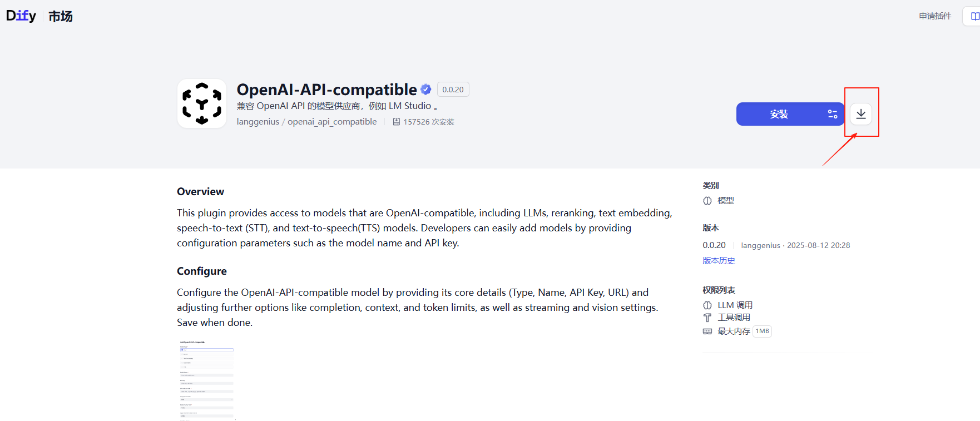Image resolution: width=980 pixels, height=421 pixels.
Task: Click the OpenAI-API-compatible plugin icon
Action: [x=201, y=103]
